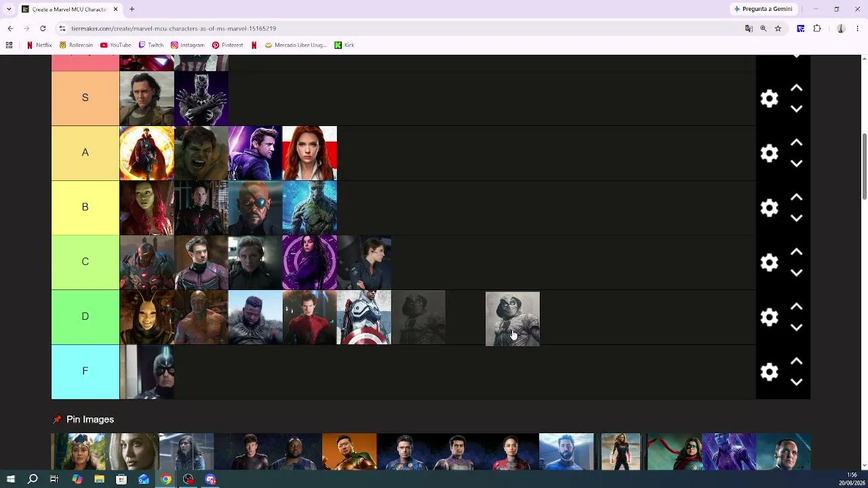Open the Netflix bookmark
Screen dimensions: 868x488
click(x=39, y=45)
